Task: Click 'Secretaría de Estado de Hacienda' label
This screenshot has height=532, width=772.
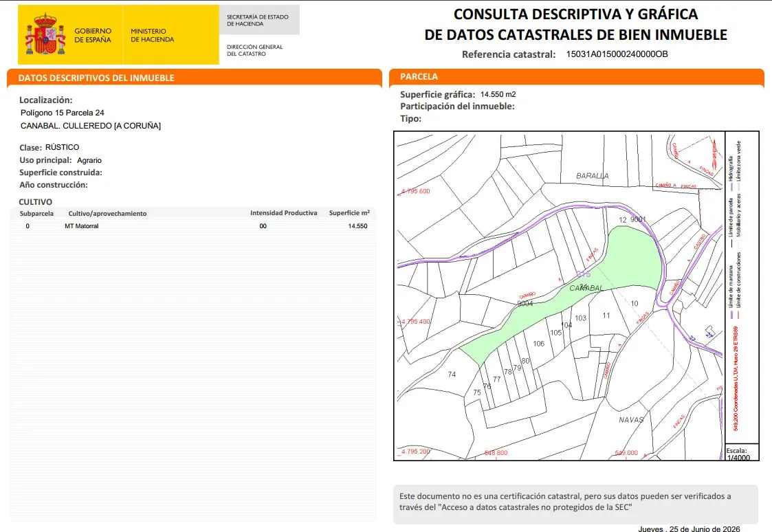Action: coord(258,20)
